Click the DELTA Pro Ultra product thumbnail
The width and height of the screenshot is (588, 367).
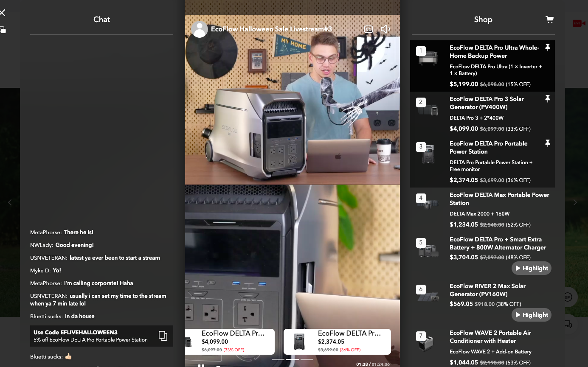tap(428, 57)
